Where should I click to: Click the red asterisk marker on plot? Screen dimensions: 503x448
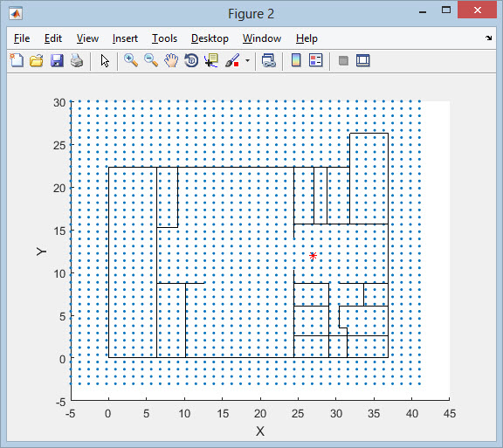point(314,256)
